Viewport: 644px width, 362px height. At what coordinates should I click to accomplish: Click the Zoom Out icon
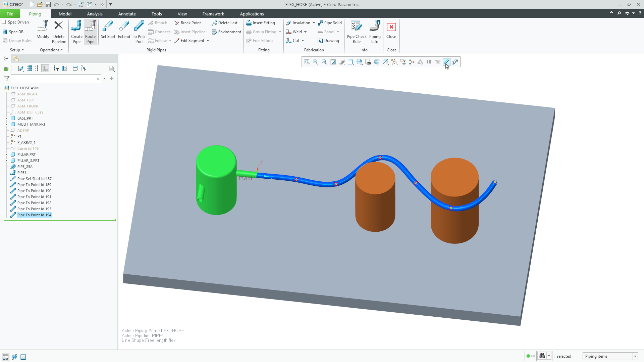click(x=324, y=62)
